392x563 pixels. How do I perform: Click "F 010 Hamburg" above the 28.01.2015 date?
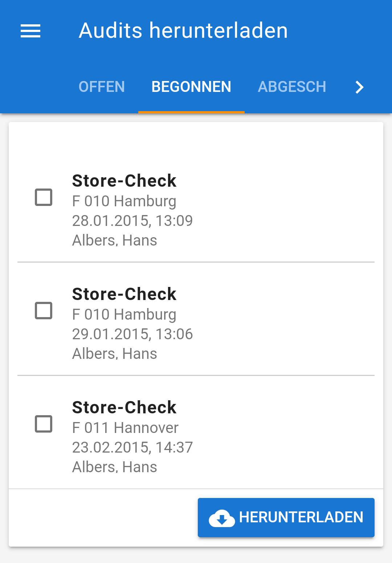pyautogui.click(x=124, y=201)
